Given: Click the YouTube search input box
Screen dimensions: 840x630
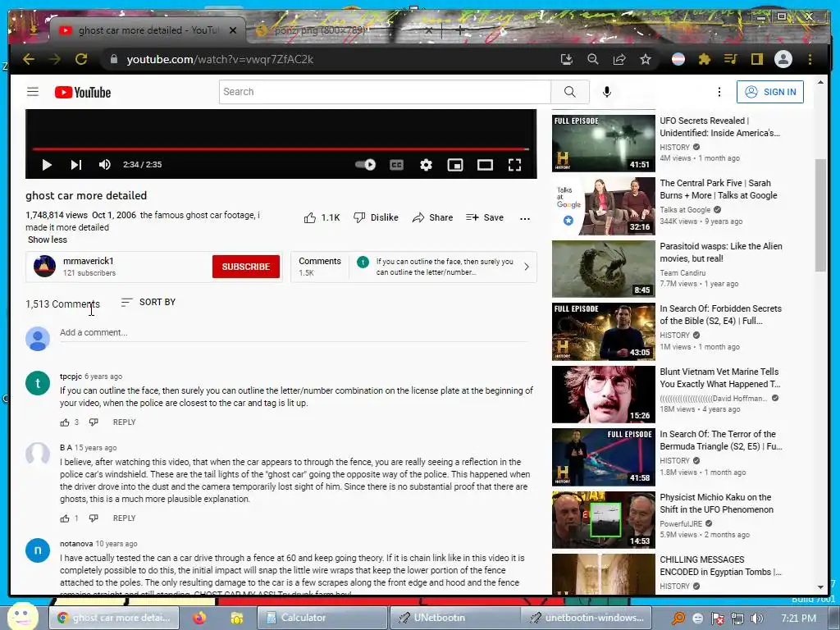Looking at the screenshot, I should pos(385,92).
